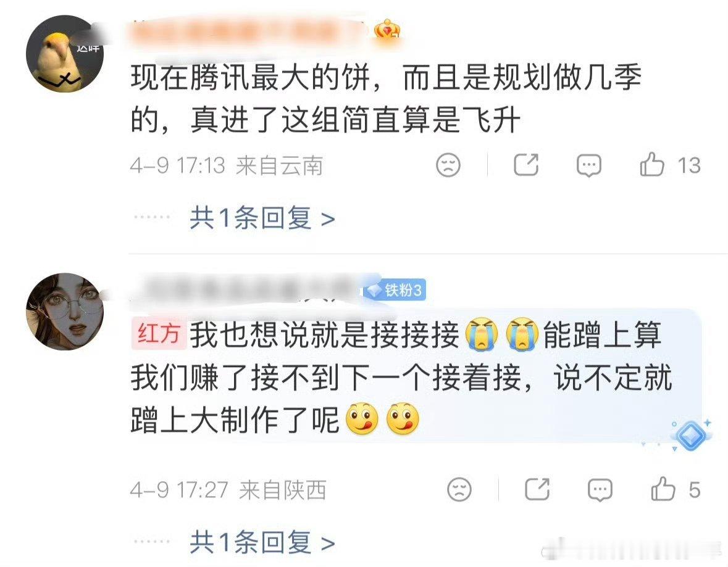Open the crown VIP badge beside first username
The width and height of the screenshot is (728, 567).
tap(387, 30)
